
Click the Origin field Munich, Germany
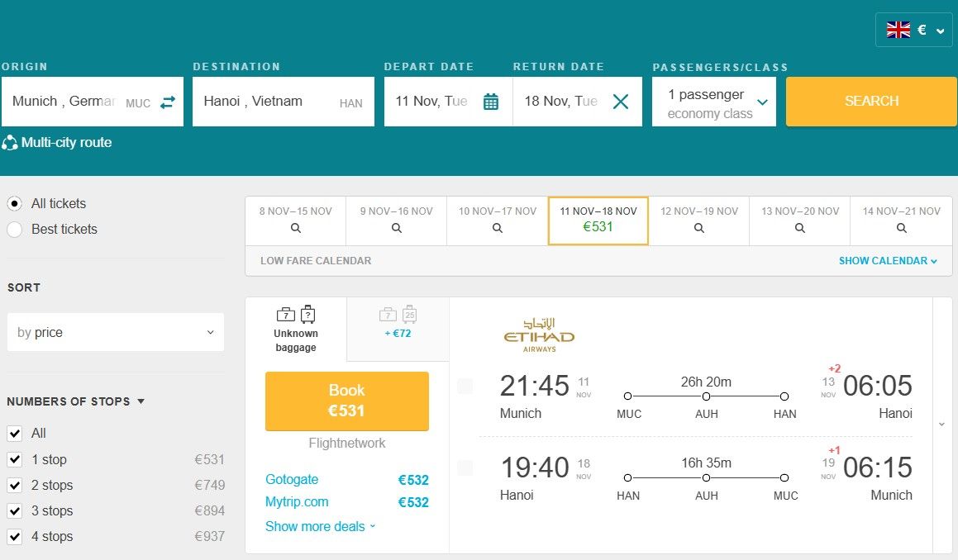pos(93,102)
